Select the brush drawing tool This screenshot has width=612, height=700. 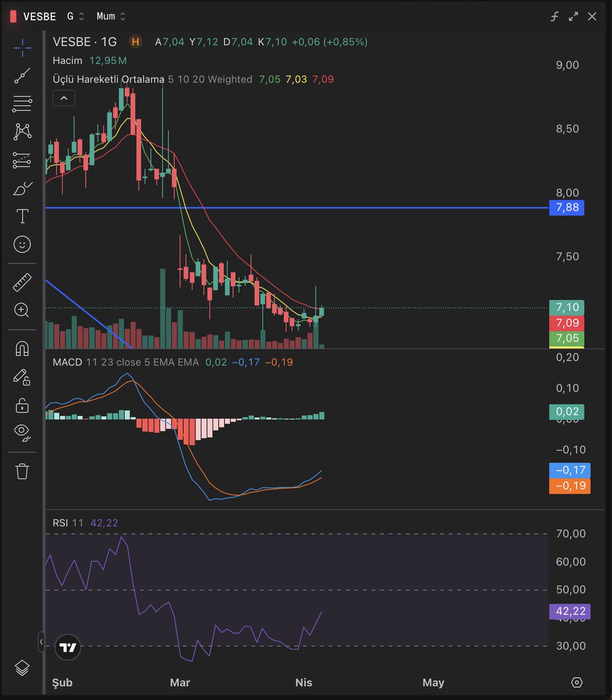pyautogui.click(x=22, y=188)
